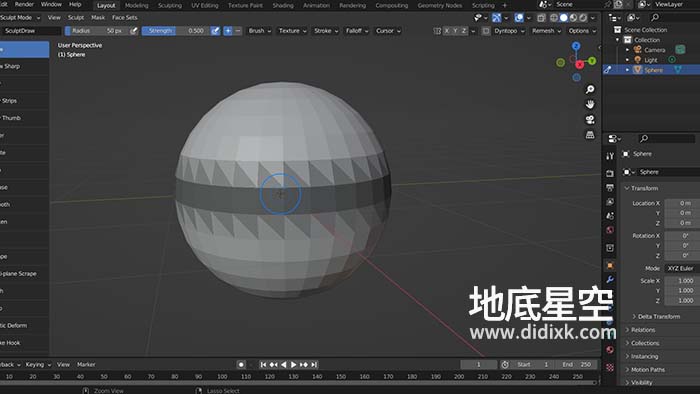
Task: Select material preview shading icon
Action: (573, 18)
